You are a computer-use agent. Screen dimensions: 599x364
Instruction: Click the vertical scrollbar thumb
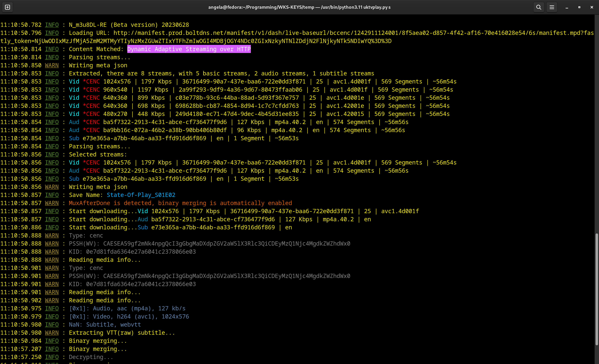point(597,289)
